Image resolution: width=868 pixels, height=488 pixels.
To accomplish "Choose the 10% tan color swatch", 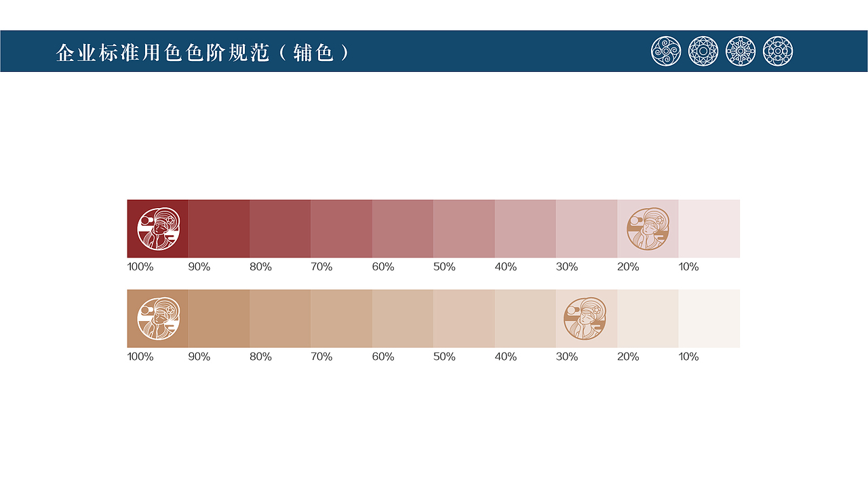I will tap(709, 319).
